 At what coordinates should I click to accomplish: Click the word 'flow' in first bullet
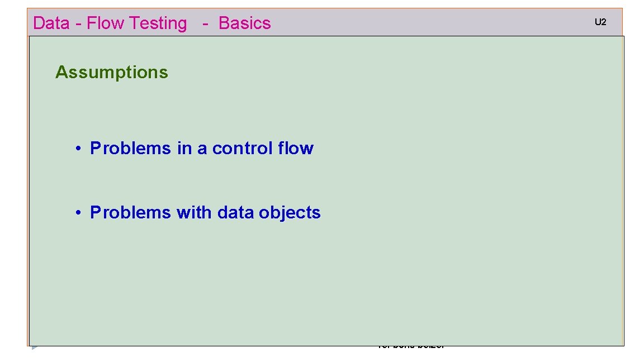coord(296,148)
